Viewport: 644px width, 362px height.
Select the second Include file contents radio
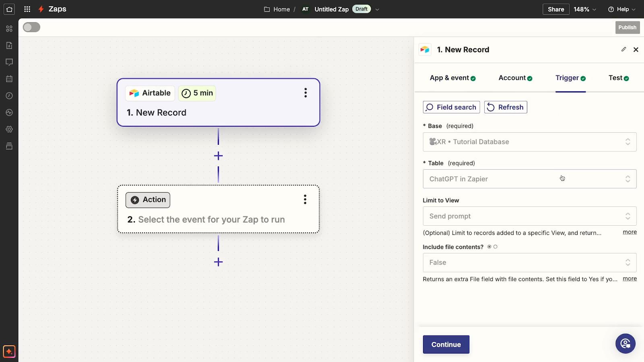point(495,247)
